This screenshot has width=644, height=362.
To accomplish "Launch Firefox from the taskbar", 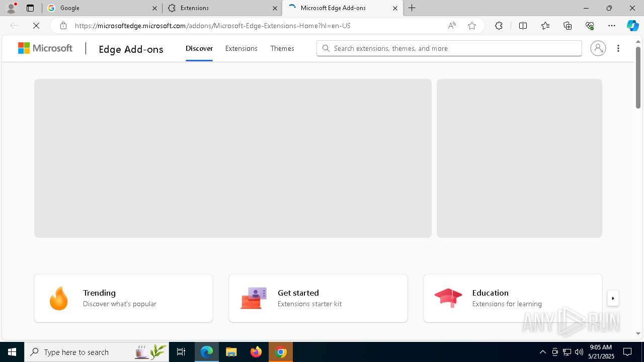I will (256, 352).
